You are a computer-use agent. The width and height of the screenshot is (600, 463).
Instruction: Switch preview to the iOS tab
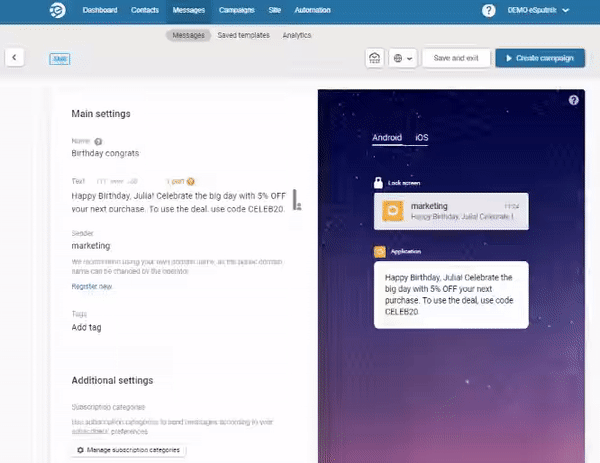point(421,138)
